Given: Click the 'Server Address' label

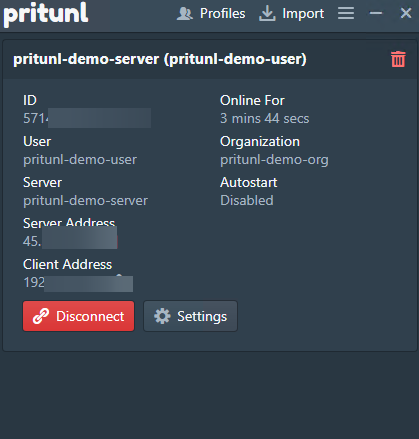Looking at the screenshot, I should point(69,222).
